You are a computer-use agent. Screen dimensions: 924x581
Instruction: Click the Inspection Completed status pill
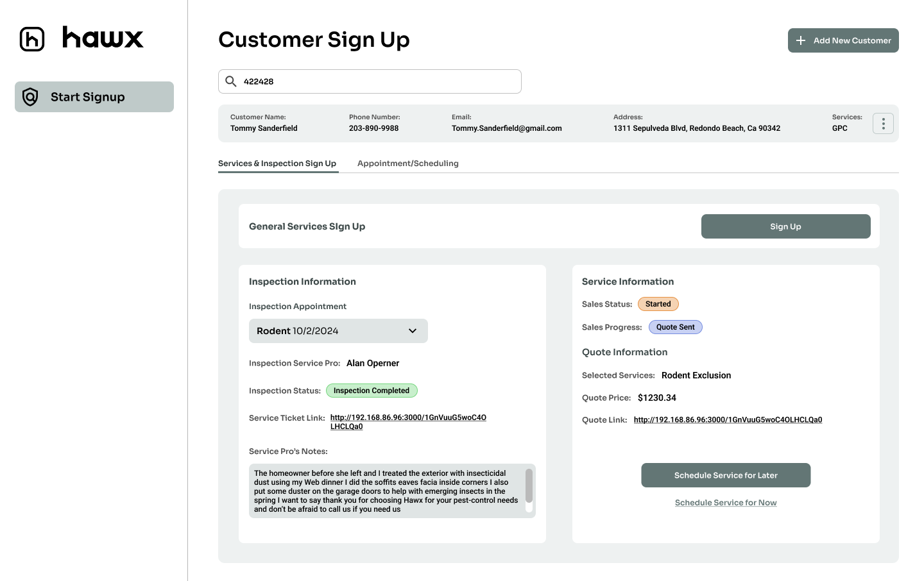(372, 390)
